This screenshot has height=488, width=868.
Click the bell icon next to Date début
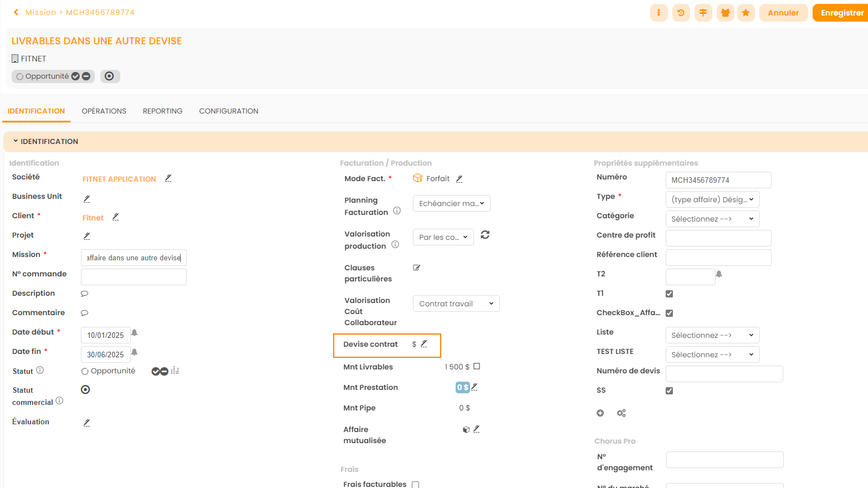pos(134,333)
